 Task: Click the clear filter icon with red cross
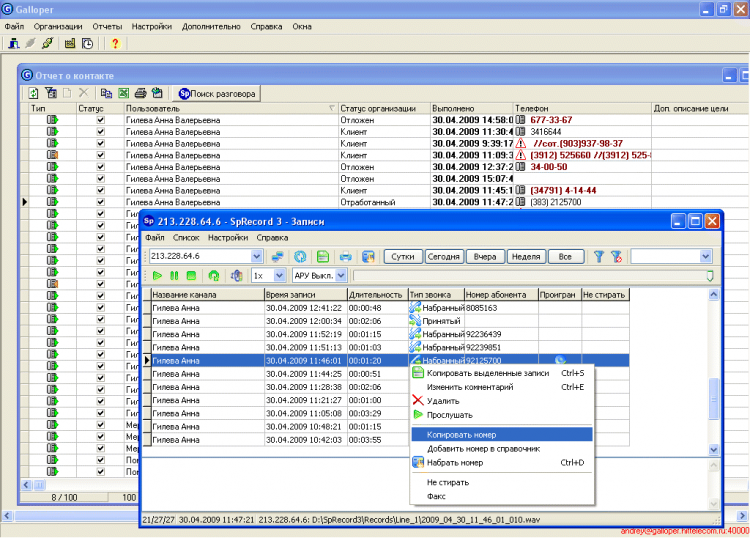pyautogui.click(x=617, y=256)
